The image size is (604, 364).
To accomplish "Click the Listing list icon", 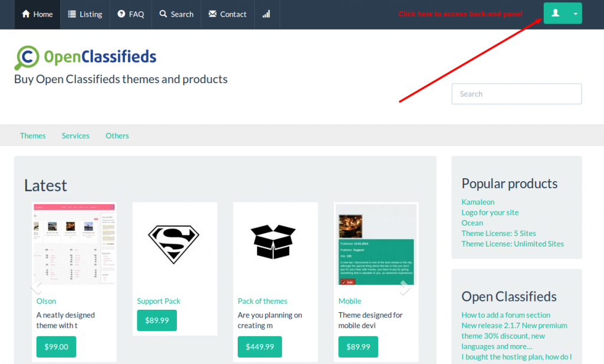I will pyautogui.click(x=72, y=14).
